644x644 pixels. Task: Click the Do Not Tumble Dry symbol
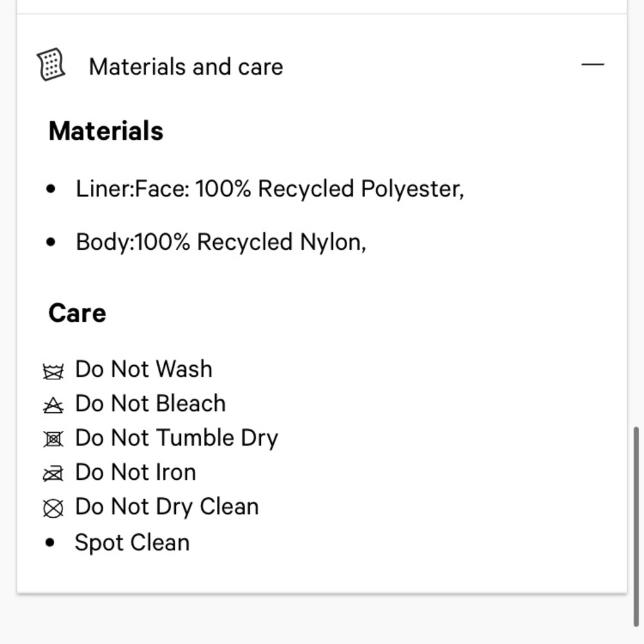53,439
